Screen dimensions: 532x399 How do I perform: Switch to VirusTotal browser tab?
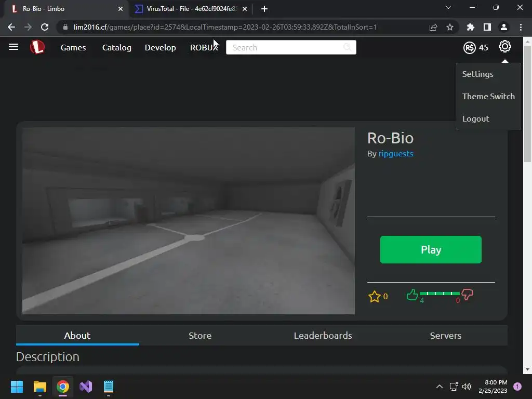(x=191, y=9)
